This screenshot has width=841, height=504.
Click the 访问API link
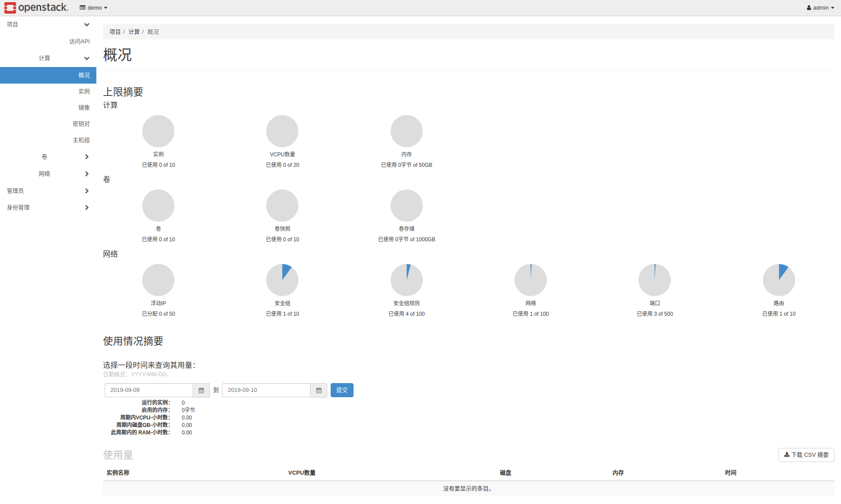[79, 42]
